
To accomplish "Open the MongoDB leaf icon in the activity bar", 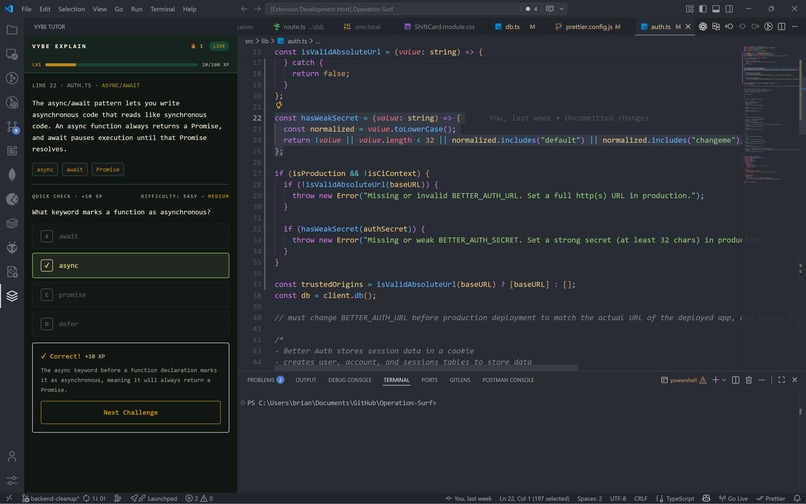I will [x=12, y=175].
